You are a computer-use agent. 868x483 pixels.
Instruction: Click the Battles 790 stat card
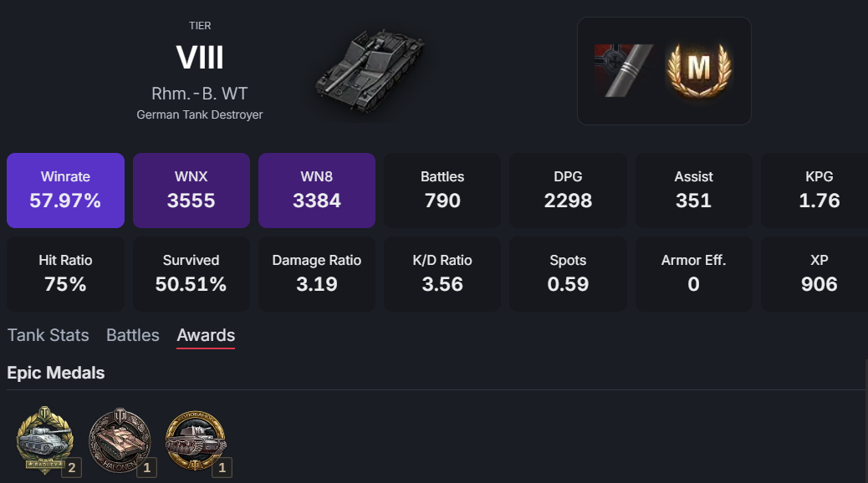442,191
